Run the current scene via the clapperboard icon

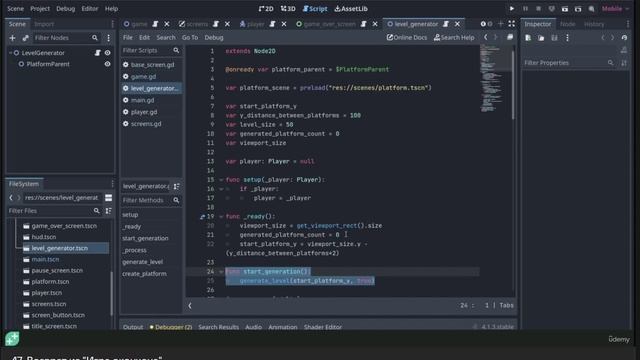565,9
